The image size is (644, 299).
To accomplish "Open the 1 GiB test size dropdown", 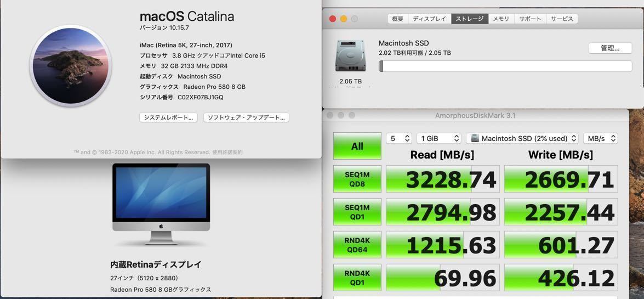I will [438, 139].
